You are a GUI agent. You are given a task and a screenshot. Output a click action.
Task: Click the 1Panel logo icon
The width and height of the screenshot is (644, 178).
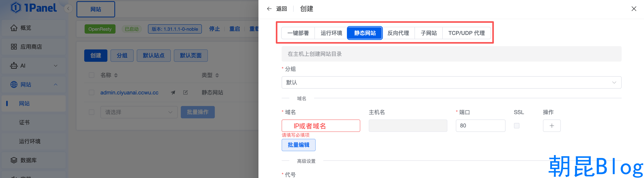point(16,8)
